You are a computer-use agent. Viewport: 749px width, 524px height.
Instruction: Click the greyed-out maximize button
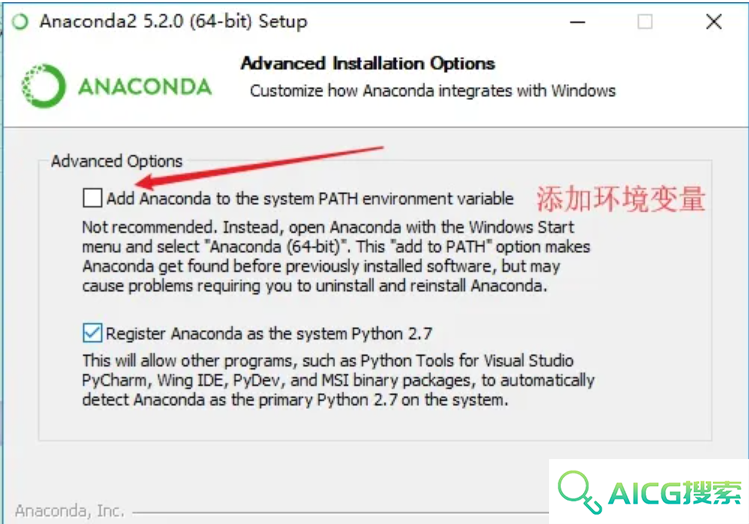(x=645, y=22)
